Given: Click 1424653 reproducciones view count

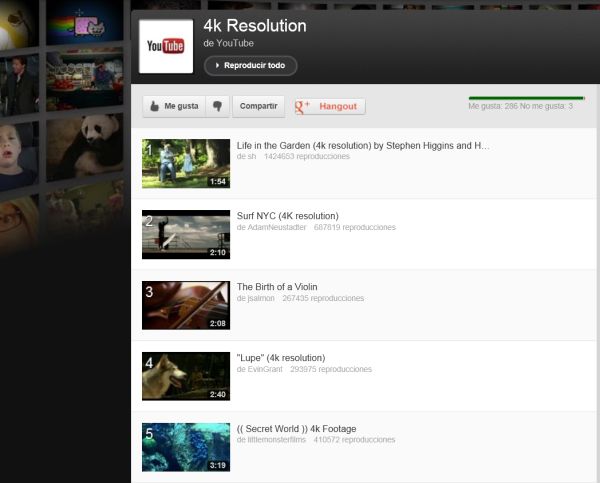Looking at the screenshot, I should 307,157.
